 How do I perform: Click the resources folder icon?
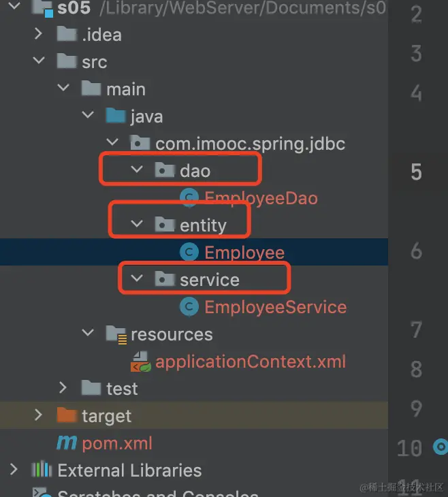(116, 334)
